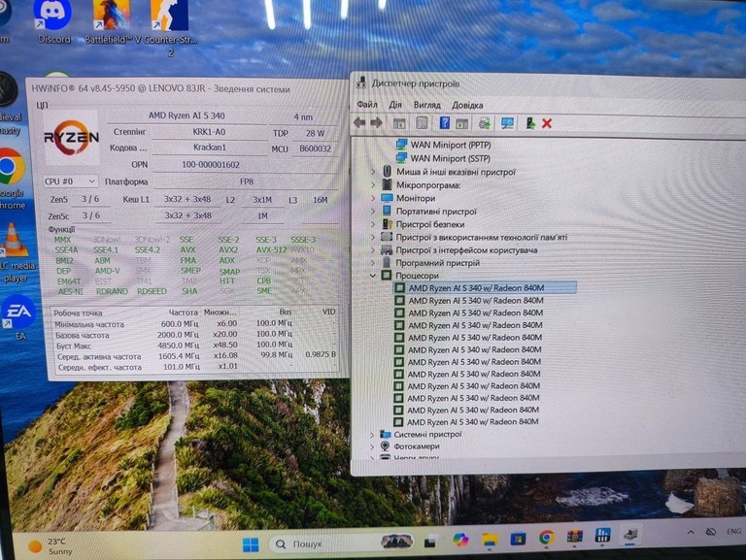Image resolution: width=746 pixels, height=560 pixels.
Task: Open the Файл menu
Action: [x=367, y=105]
